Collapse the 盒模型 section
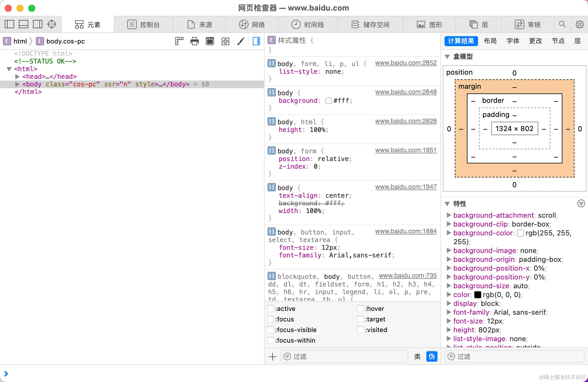The height and width of the screenshot is (382, 588). tap(447, 56)
